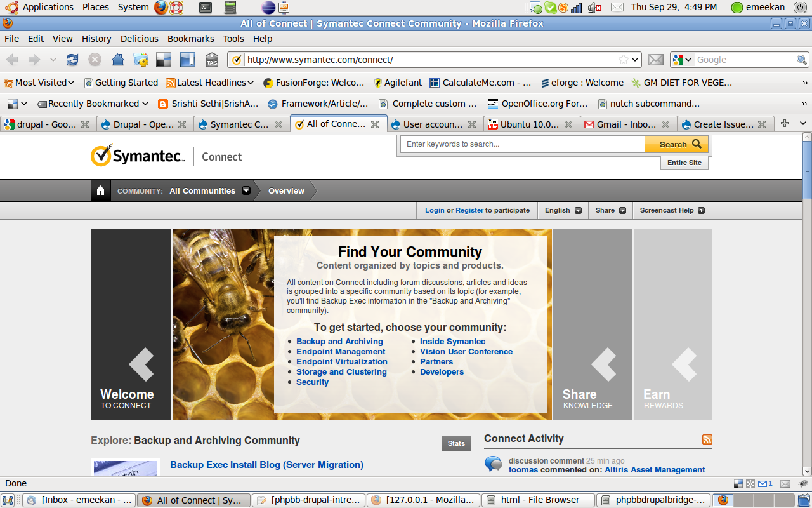This screenshot has height=508, width=812.
Task: Switch to the Gmail - Inbox tab
Action: 628,124
